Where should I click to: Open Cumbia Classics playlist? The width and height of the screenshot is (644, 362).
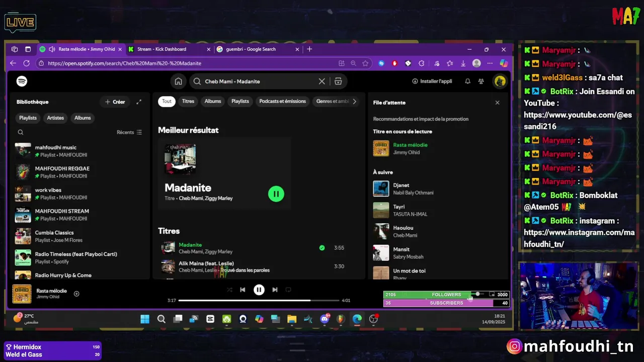click(79, 236)
